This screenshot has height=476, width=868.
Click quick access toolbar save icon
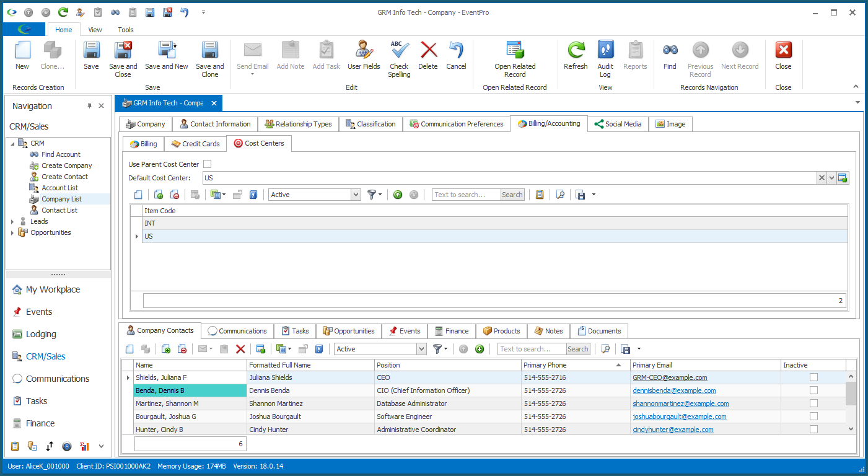[150, 12]
